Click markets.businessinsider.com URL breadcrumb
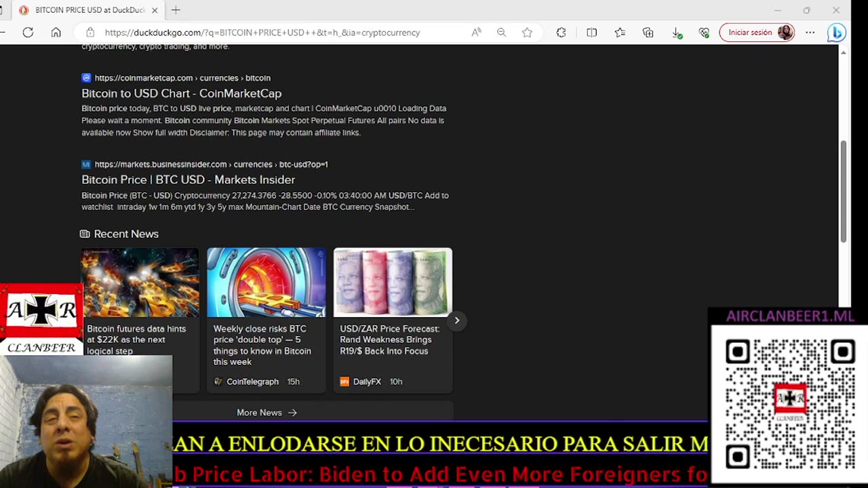The width and height of the screenshot is (868, 488). pos(211,164)
